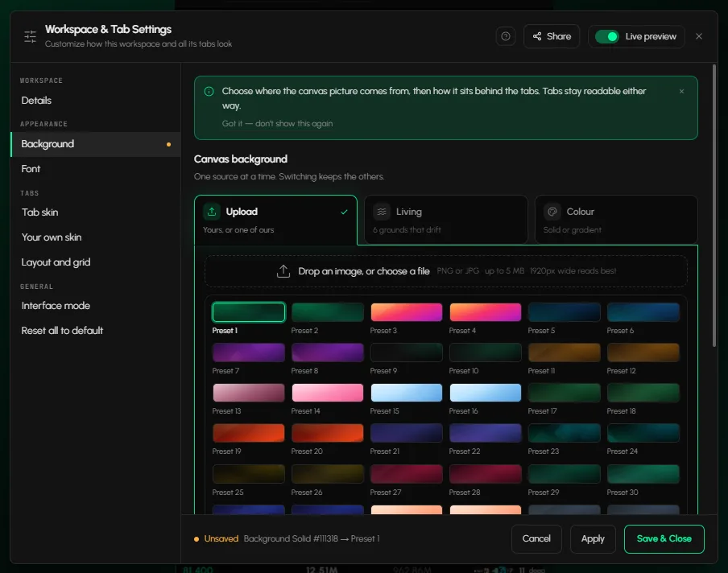
Task: Click the crimson Preset 28
Action: tap(486, 474)
